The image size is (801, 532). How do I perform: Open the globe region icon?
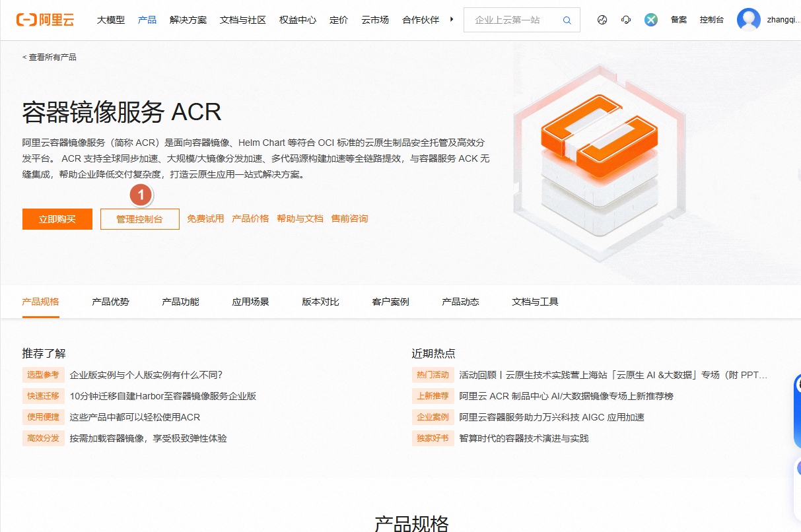pyautogui.click(x=602, y=20)
